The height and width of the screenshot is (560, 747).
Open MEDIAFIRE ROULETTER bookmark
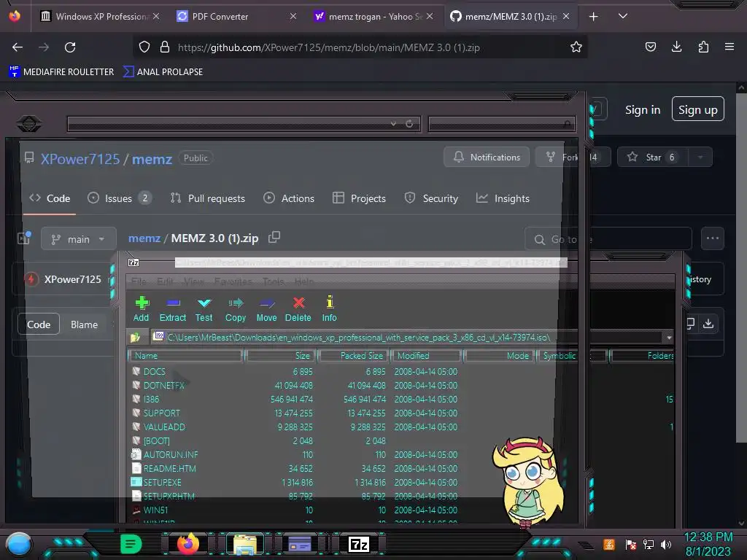click(x=61, y=72)
